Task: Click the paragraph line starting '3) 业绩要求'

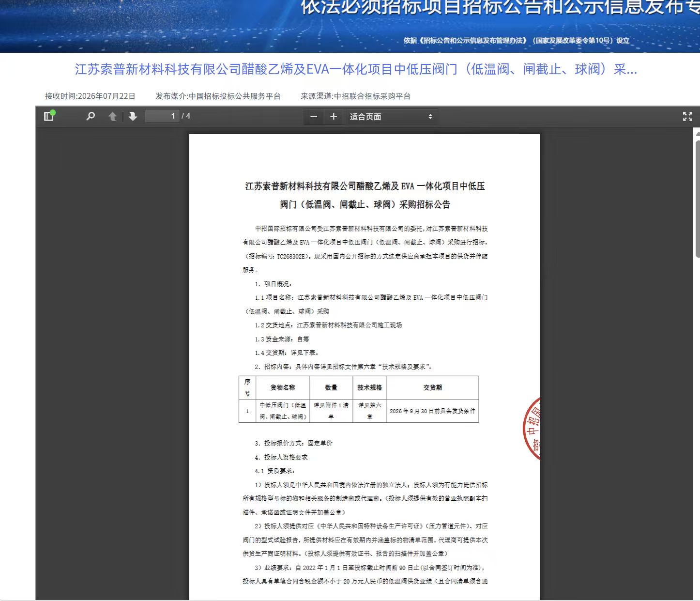Action: pos(370,568)
